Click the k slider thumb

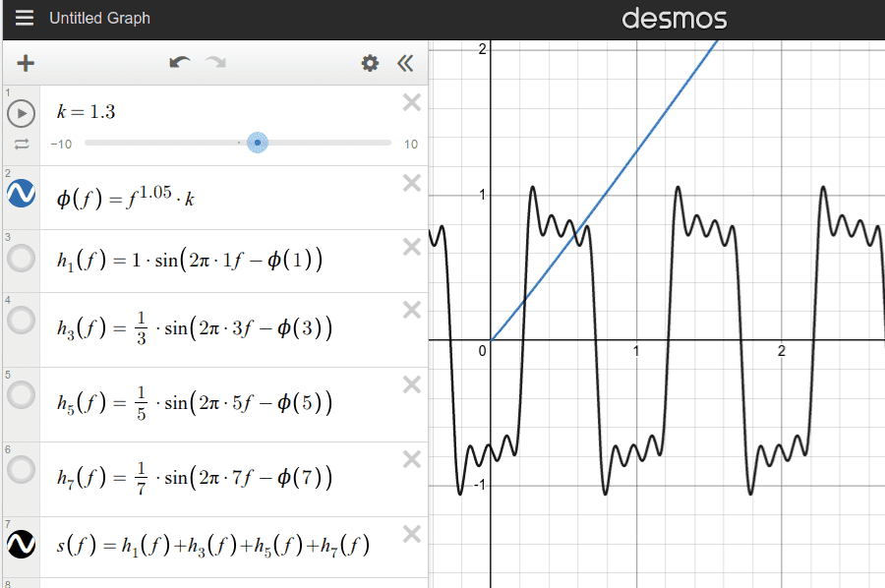pos(258,143)
